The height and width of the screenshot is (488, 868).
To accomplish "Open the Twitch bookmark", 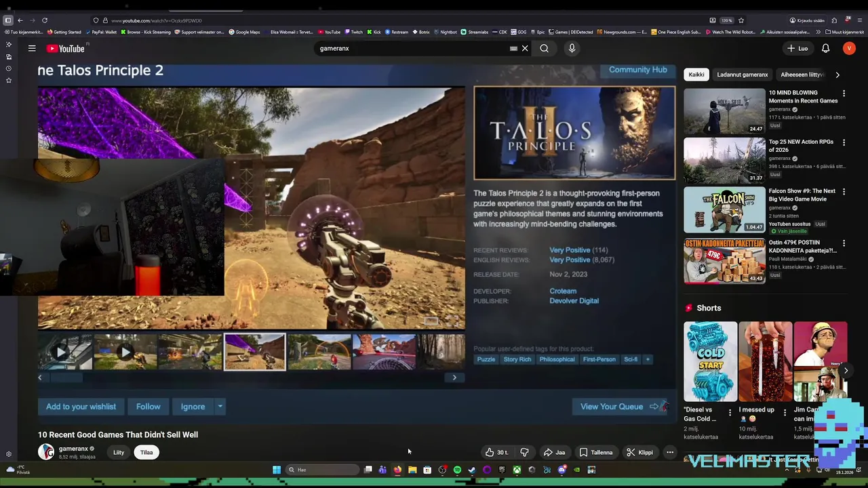I will 353,32.
